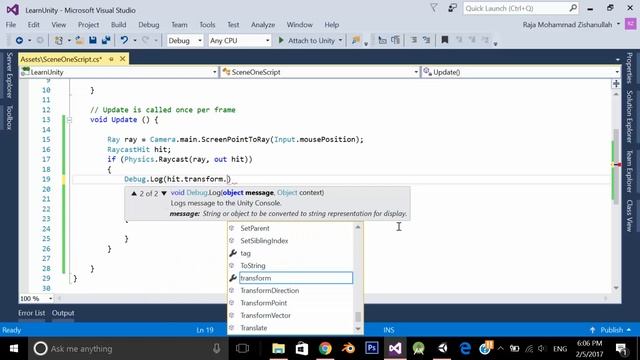Toggle bookmark with the bookmark icon
This screenshot has height=360, width=640.
[x=445, y=40]
